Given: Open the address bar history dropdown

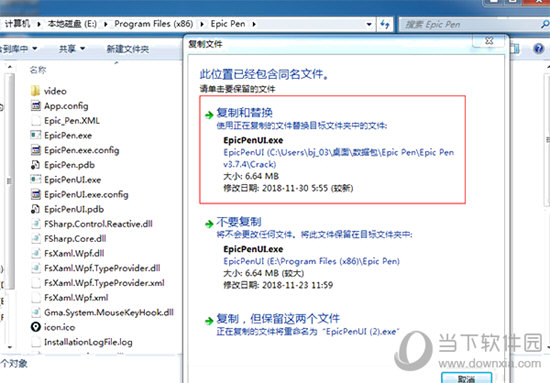Looking at the screenshot, I should pos(369,24).
